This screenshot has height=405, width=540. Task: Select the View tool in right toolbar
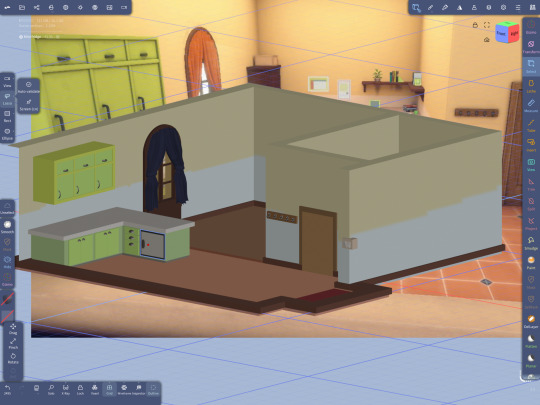(x=531, y=164)
